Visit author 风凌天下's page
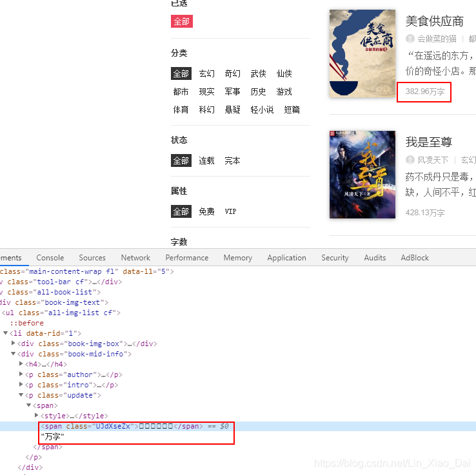 coord(433,160)
